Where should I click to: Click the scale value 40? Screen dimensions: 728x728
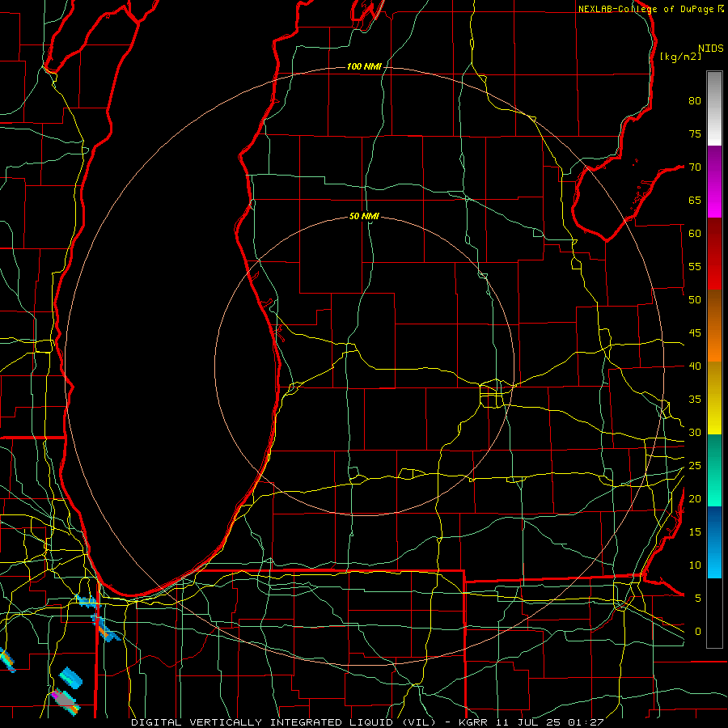(695, 366)
